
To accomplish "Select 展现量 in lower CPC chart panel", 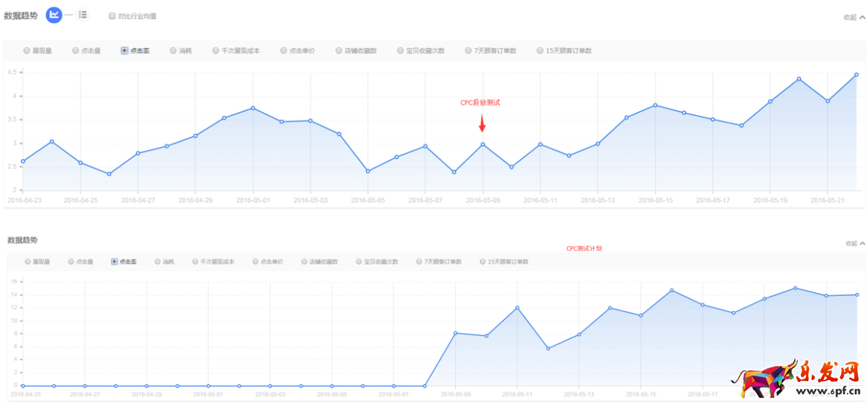I will point(28,261).
